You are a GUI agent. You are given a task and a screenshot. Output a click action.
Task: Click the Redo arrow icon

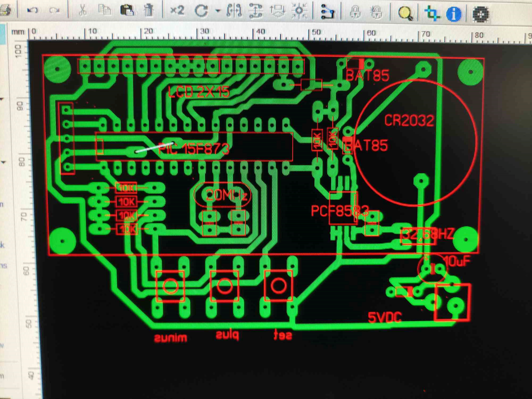55,10
